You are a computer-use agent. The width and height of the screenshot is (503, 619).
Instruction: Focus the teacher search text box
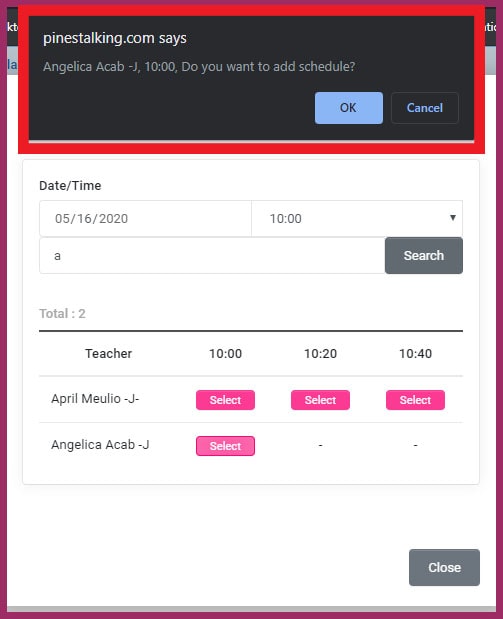212,255
